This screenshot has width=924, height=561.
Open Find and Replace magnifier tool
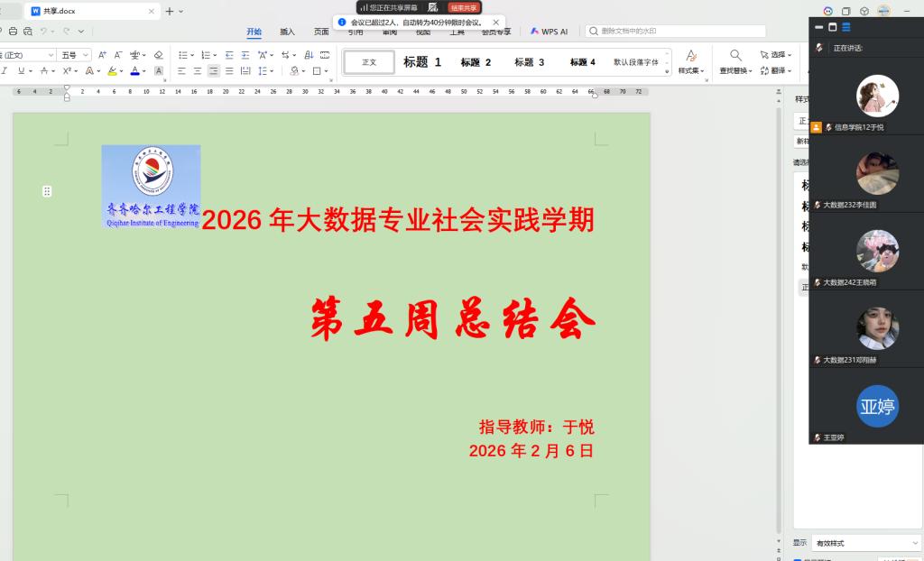(735, 55)
